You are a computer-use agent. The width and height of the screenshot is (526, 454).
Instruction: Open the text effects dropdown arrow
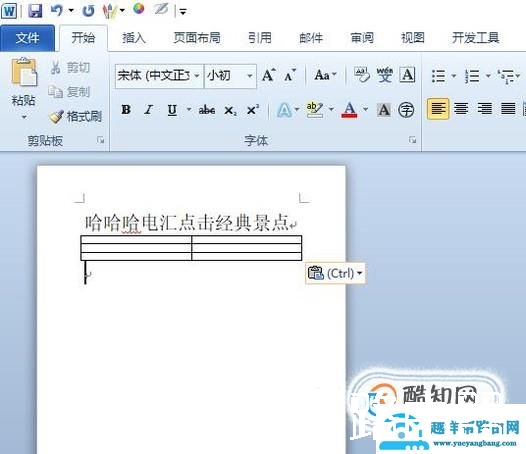[297, 109]
